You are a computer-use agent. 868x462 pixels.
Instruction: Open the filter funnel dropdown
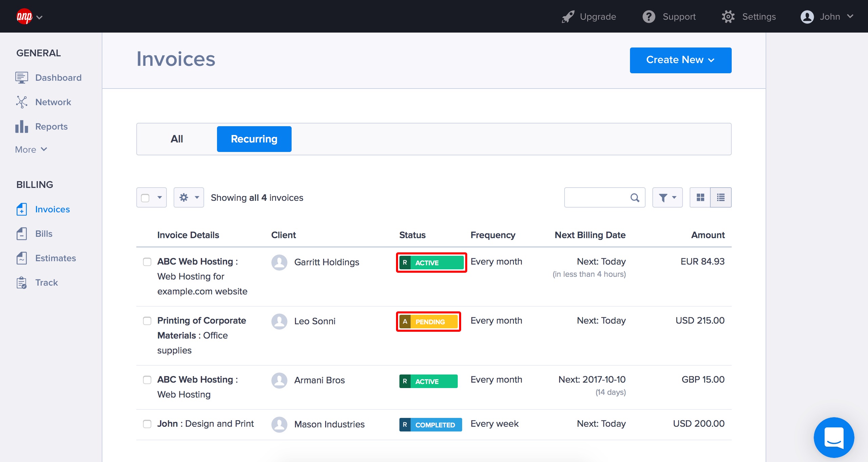tap(667, 197)
